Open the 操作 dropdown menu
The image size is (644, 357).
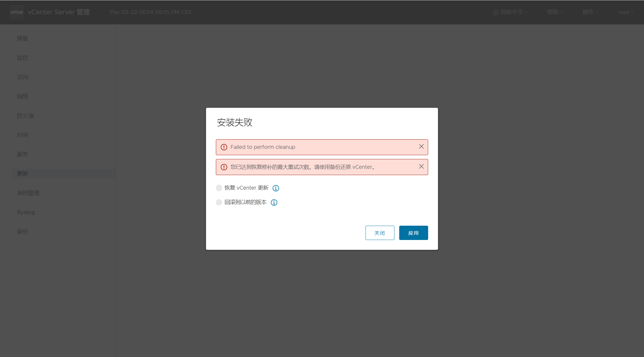590,12
